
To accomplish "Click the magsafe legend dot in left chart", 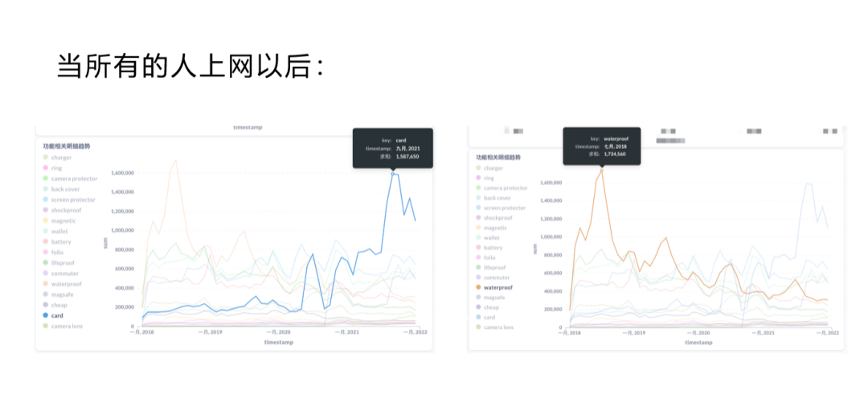I will (46, 294).
